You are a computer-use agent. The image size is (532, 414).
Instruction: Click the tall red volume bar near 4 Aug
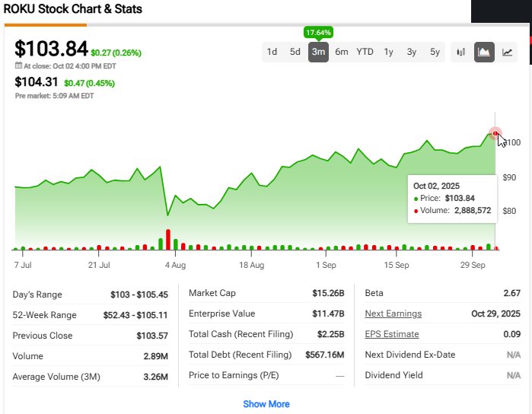(x=168, y=239)
